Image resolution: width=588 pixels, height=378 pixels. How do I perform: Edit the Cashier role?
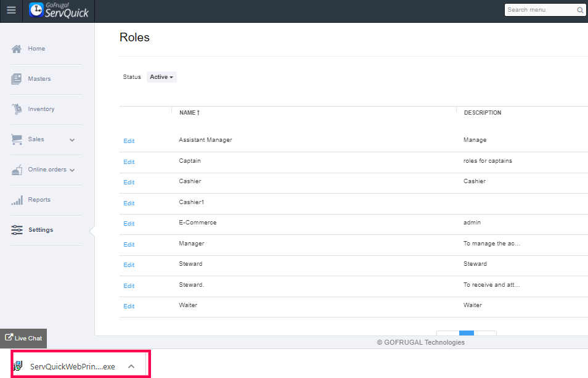coord(129,183)
